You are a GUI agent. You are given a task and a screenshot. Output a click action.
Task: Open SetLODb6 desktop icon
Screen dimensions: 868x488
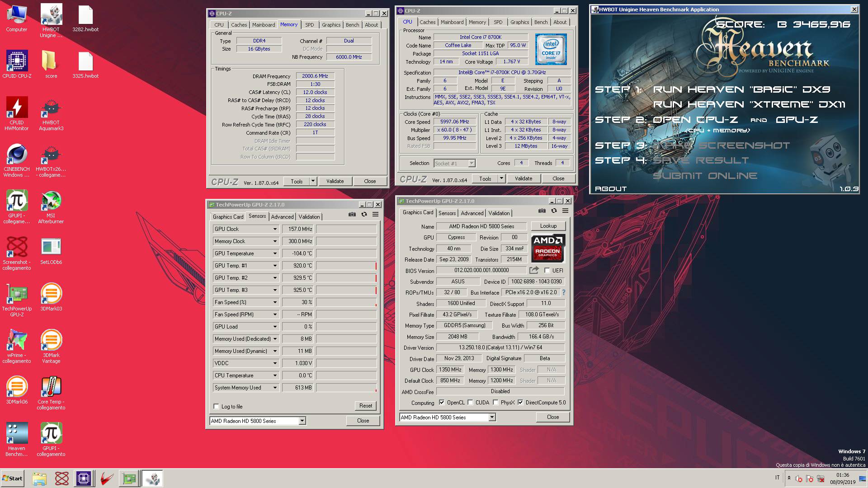pyautogui.click(x=51, y=251)
